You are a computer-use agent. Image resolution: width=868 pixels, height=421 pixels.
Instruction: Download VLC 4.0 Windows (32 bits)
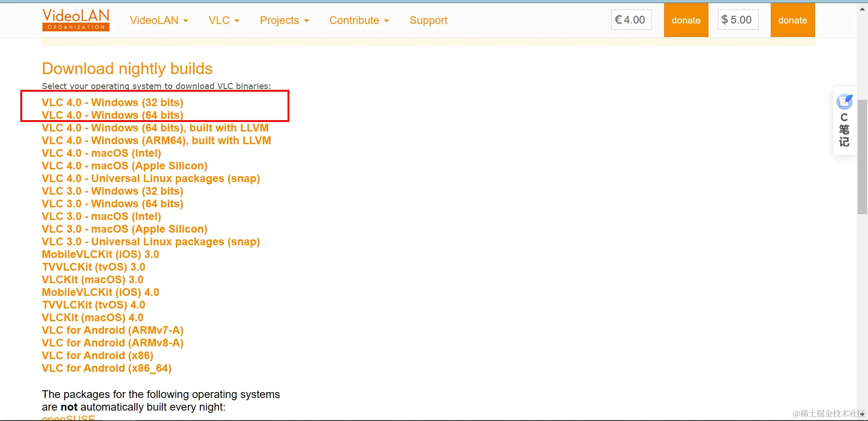[x=113, y=103]
